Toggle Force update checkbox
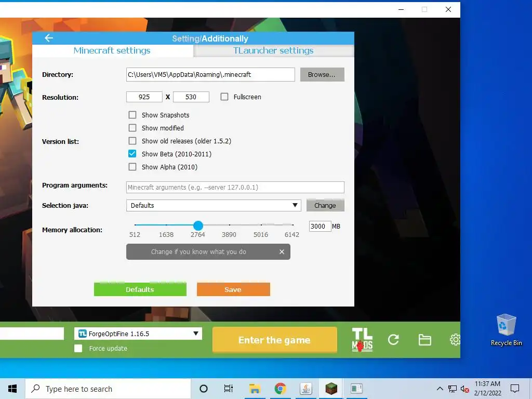The width and height of the screenshot is (532, 399). click(78, 349)
